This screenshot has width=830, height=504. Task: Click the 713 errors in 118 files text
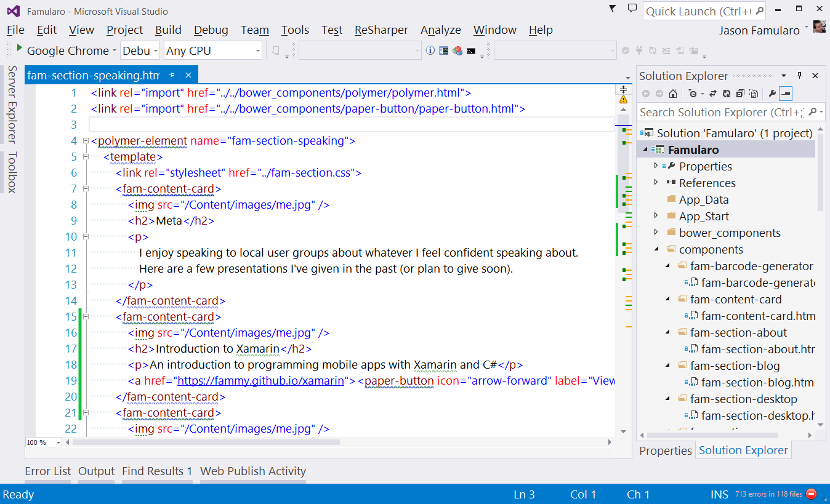[x=769, y=494]
